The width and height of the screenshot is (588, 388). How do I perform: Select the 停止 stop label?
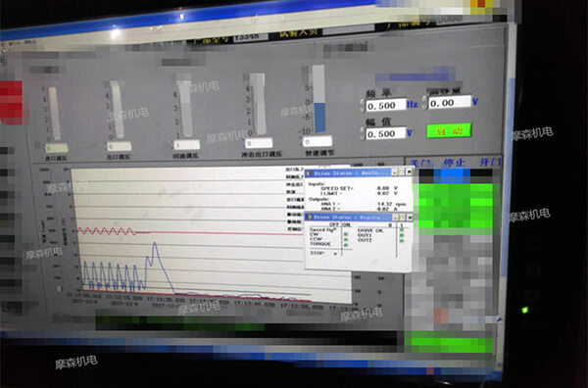click(454, 163)
